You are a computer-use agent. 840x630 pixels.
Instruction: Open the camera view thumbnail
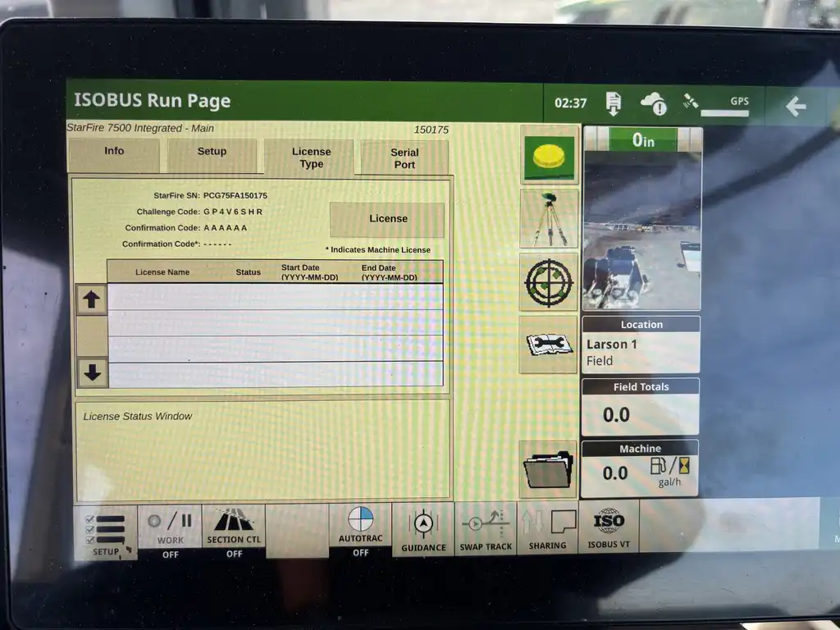pyautogui.click(x=641, y=231)
